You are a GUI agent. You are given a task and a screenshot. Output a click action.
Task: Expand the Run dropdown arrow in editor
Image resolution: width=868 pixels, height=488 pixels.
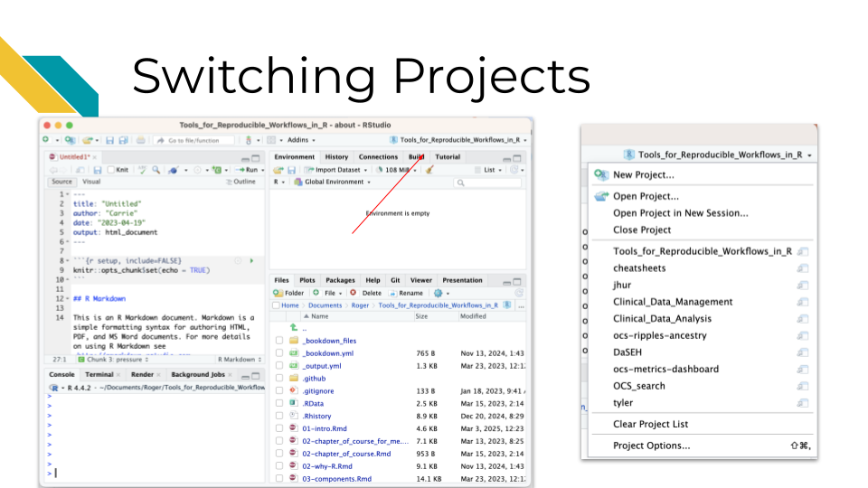point(262,170)
